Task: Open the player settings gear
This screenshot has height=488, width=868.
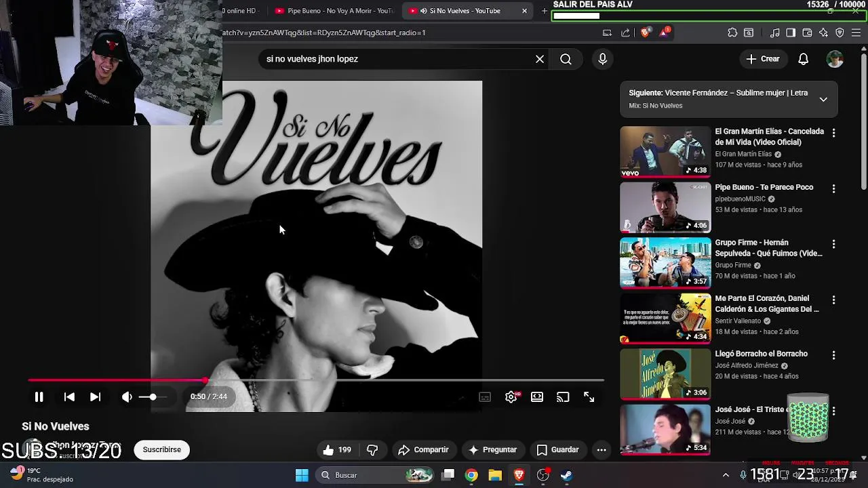Action: 511,397
